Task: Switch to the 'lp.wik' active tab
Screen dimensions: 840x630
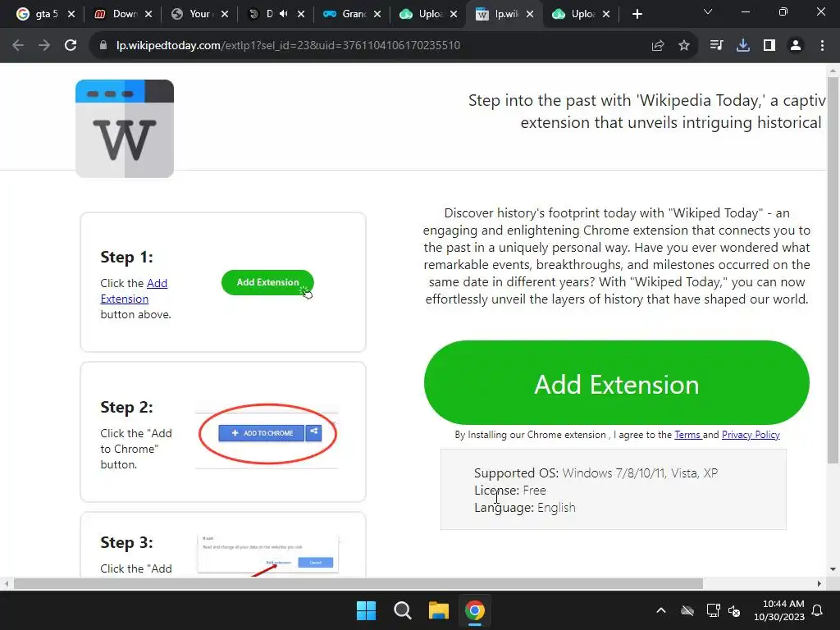Action: 497,15
